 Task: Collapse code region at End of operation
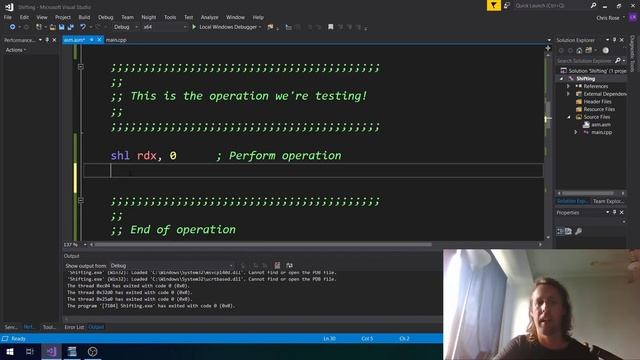[x=81, y=200]
